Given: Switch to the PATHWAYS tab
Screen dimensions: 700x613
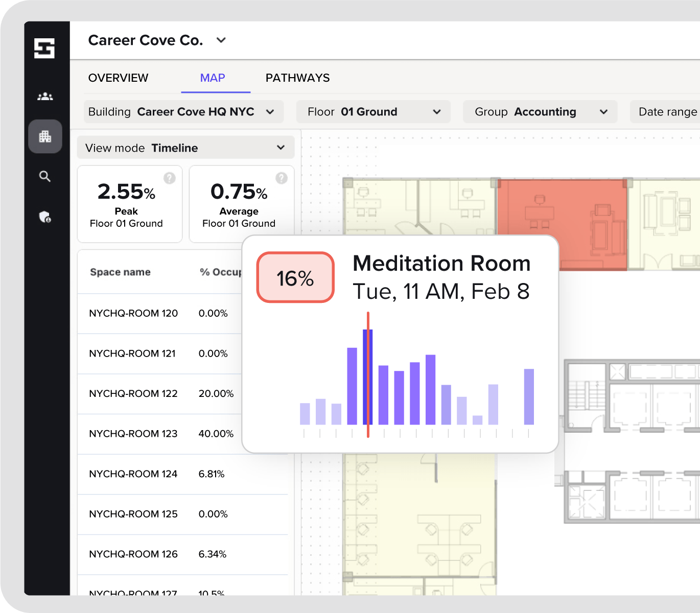Looking at the screenshot, I should point(297,78).
